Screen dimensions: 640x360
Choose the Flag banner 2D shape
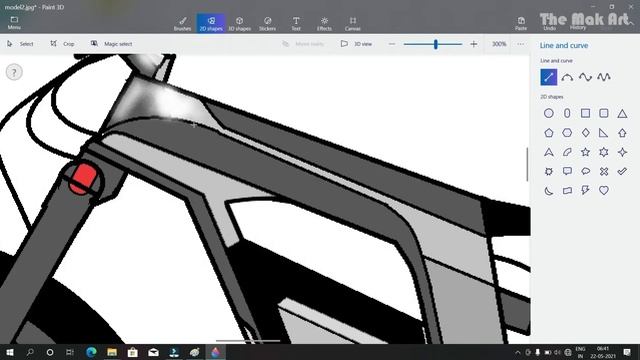tap(567, 191)
